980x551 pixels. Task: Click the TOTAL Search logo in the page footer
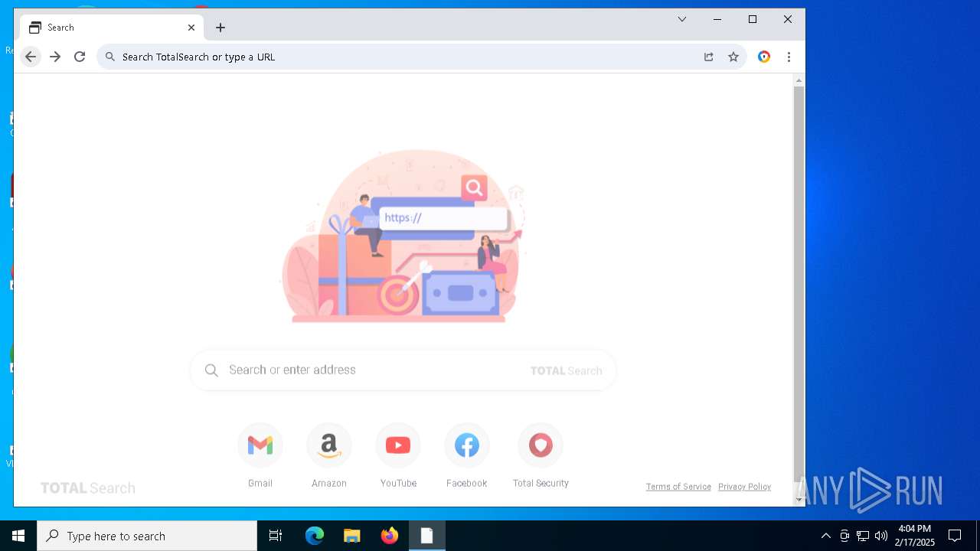[x=88, y=488]
